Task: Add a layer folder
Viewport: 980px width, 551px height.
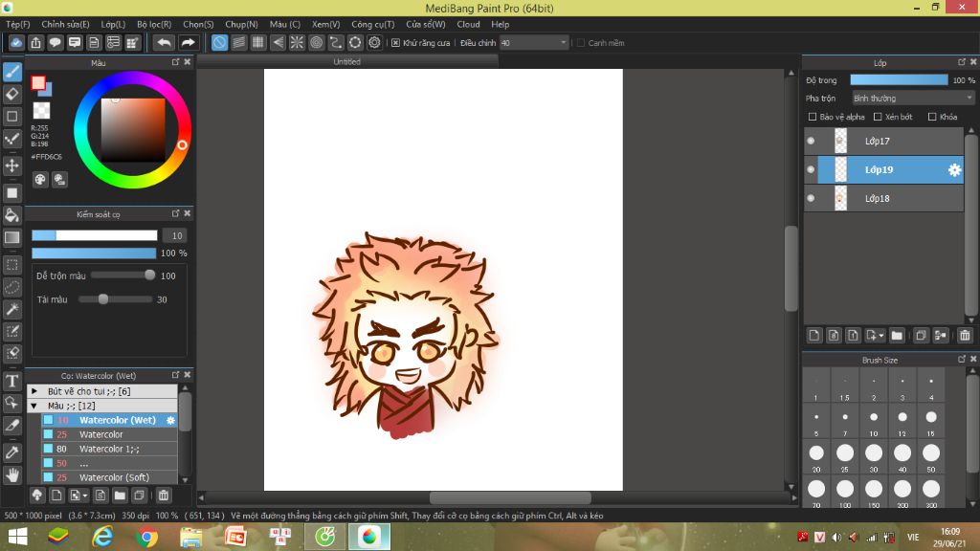Action: coord(897,336)
